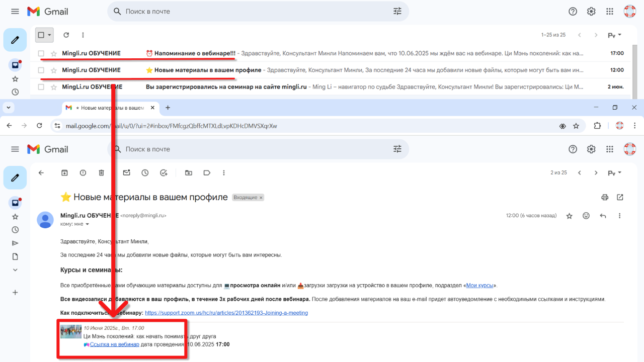
Task: Open the select-all dropdown arrow in inbox list
Action: (x=49, y=35)
